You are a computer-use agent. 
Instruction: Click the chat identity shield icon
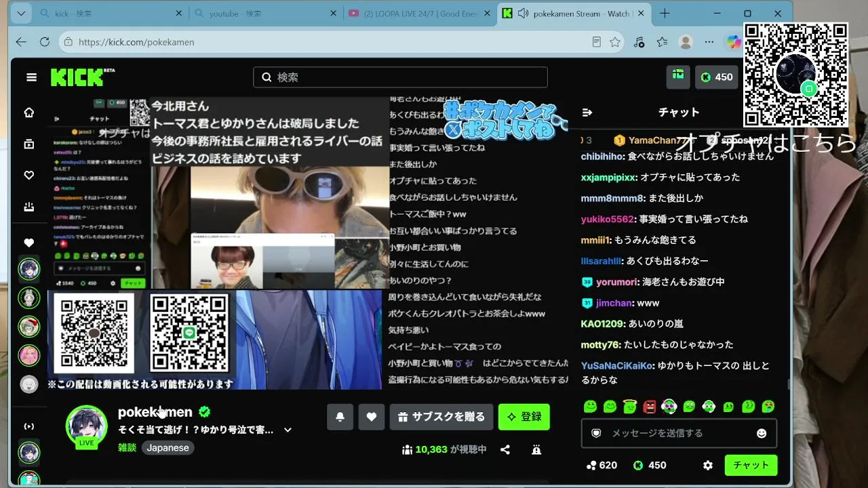tap(596, 433)
